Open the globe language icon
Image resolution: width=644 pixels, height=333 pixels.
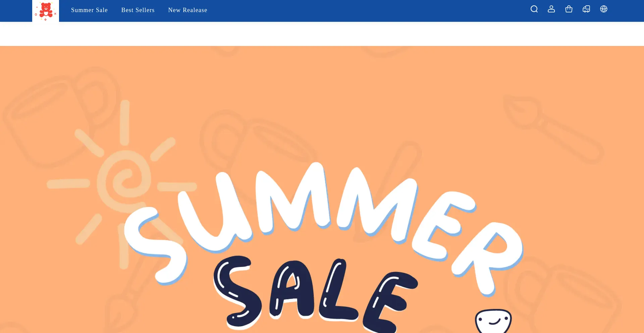[x=604, y=9]
